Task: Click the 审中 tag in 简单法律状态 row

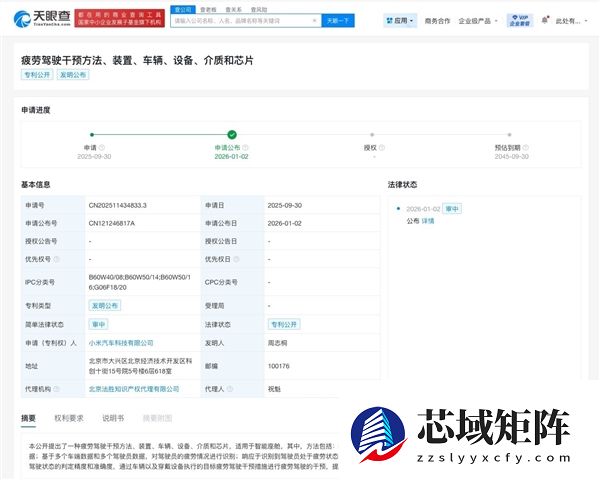Action: coord(98,324)
